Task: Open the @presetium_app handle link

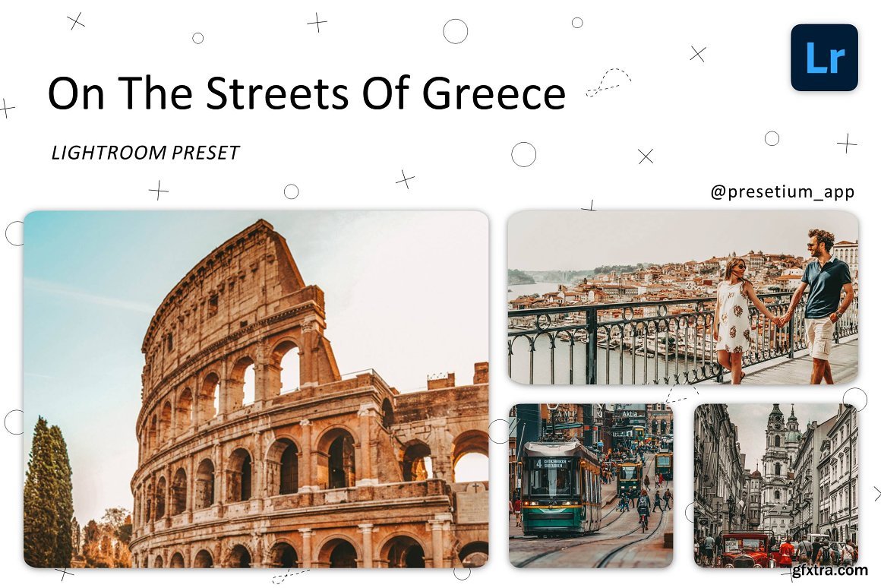Action: (782, 192)
